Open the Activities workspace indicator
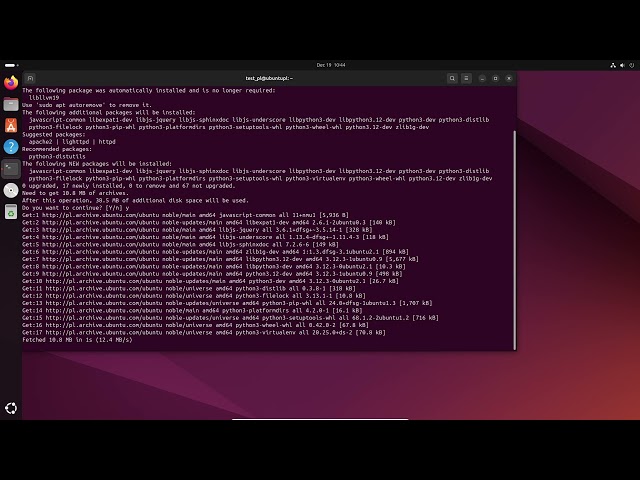 click(11, 65)
